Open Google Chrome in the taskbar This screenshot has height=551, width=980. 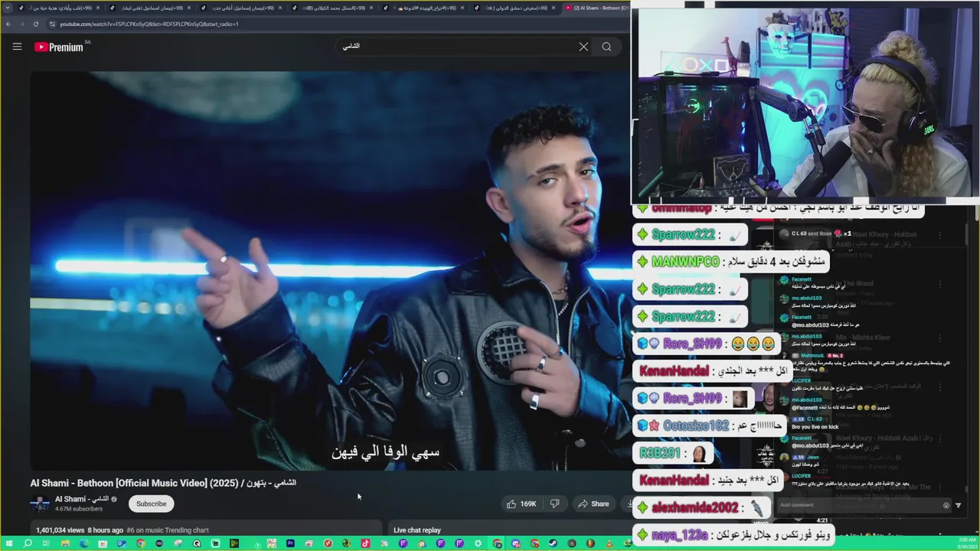[x=141, y=544]
